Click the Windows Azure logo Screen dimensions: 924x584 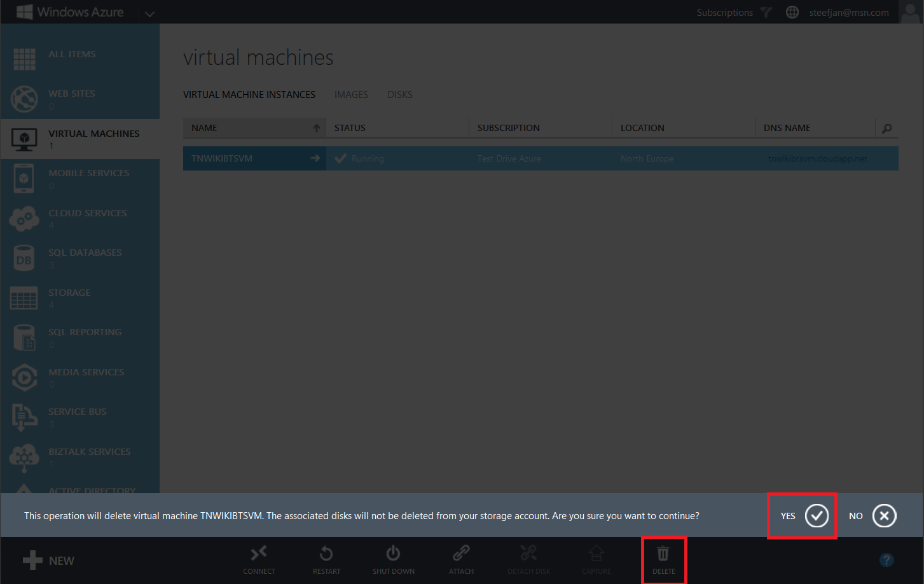(x=70, y=12)
